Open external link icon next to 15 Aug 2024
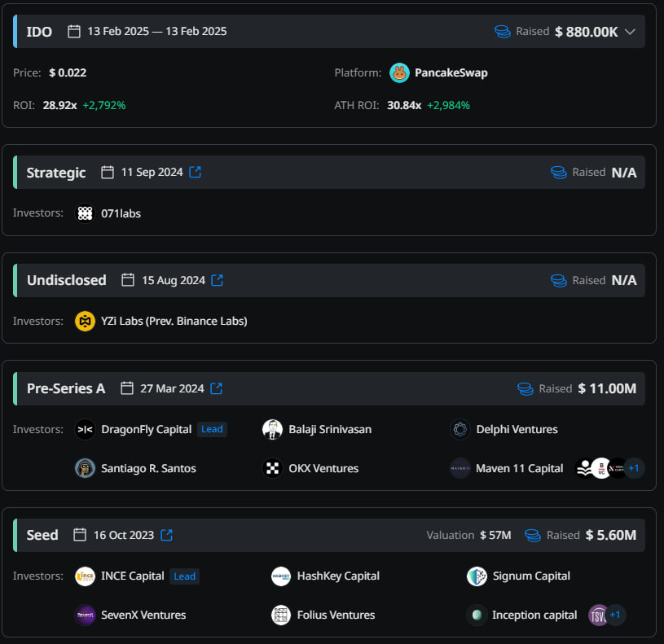 (218, 280)
